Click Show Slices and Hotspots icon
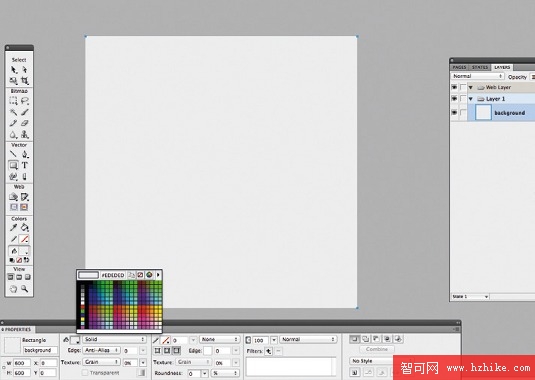This screenshot has height=380, width=535. [x=24, y=207]
